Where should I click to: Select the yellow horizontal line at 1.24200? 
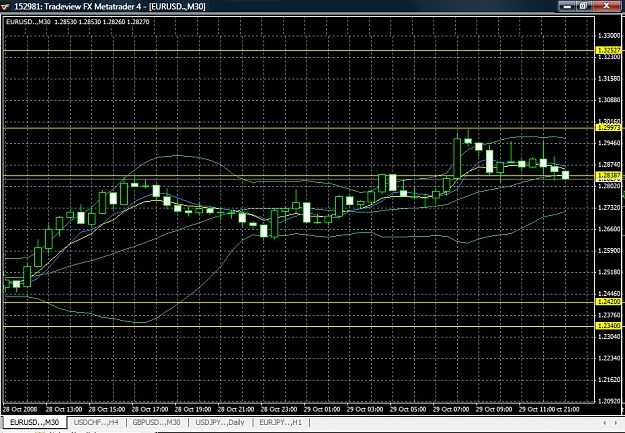[x=299, y=302]
